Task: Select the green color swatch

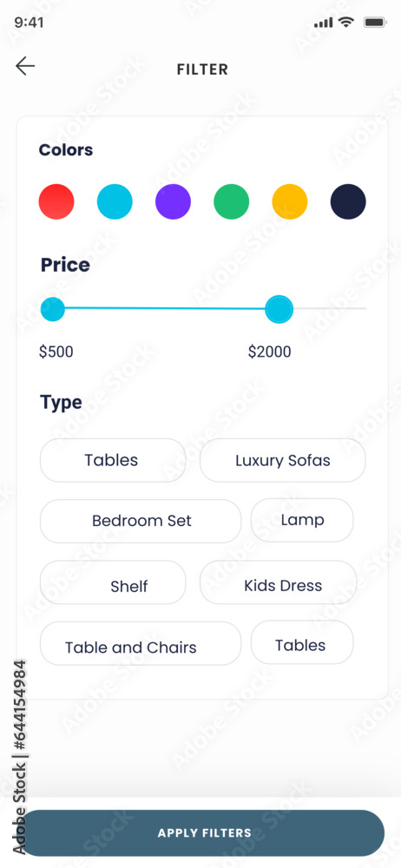Action: (x=232, y=201)
